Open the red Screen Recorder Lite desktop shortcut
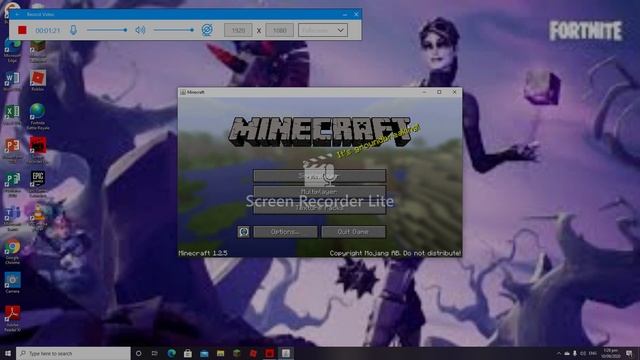Screen dimensions: 640x360 pyautogui.click(x=38, y=150)
